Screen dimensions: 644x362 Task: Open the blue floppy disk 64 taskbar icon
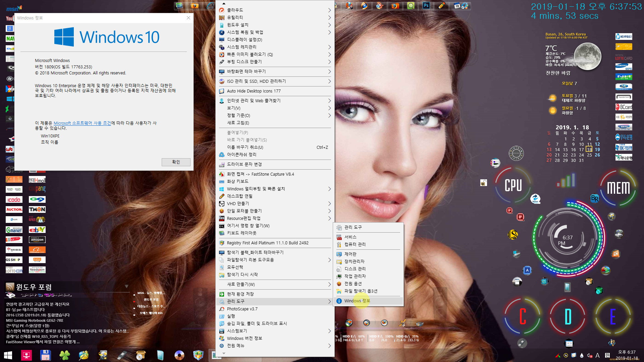click(x=45, y=355)
